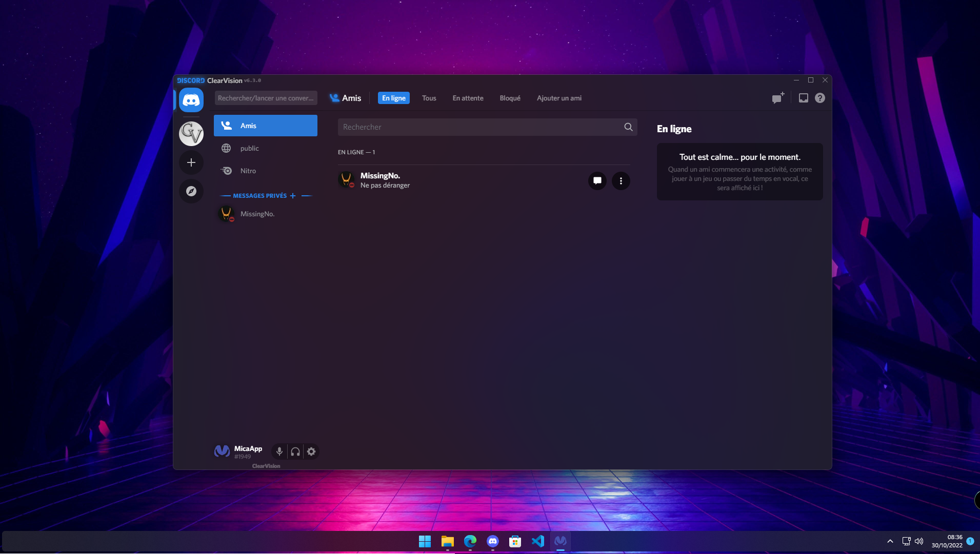The width and height of the screenshot is (980, 554).
Task: Message MissingNo. with chat bubble icon
Action: [597, 181]
